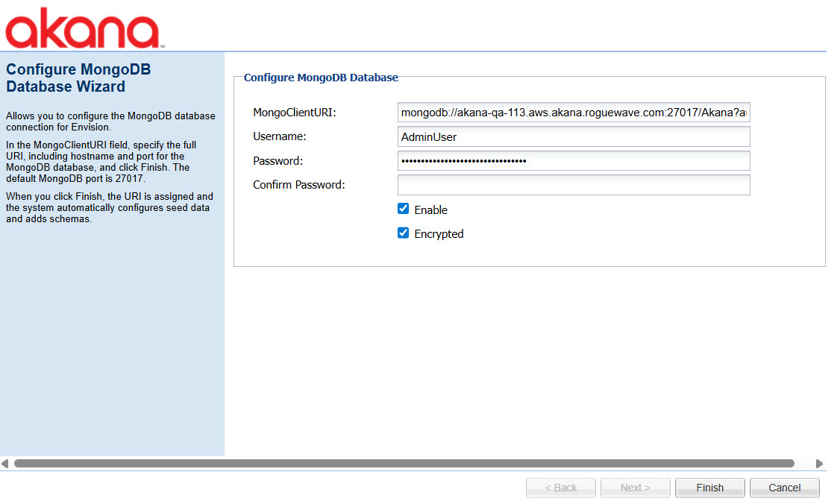
Task: Click the Configure MongoDB Database group legend
Action: pyautogui.click(x=321, y=78)
